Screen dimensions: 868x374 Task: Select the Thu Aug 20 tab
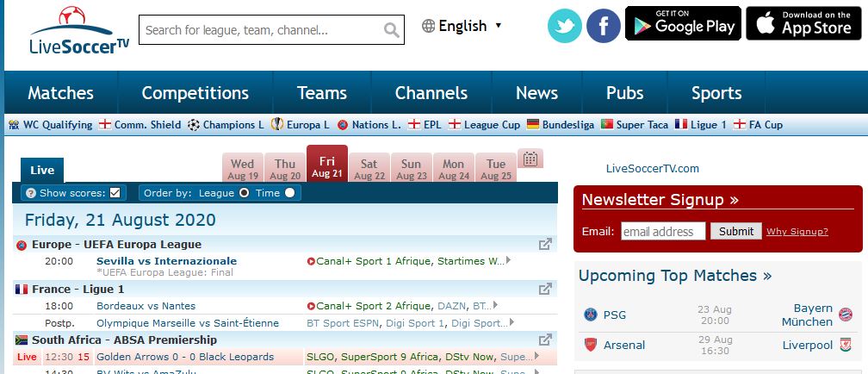285,168
